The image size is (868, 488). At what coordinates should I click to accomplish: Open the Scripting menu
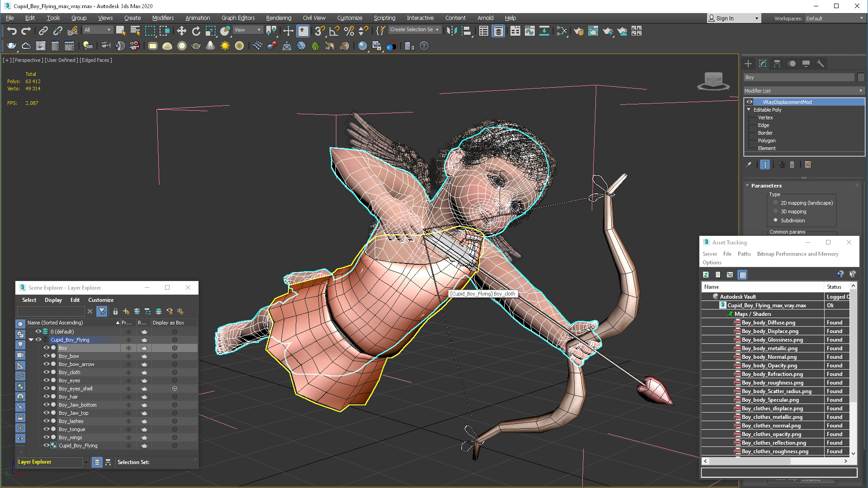[x=384, y=18]
